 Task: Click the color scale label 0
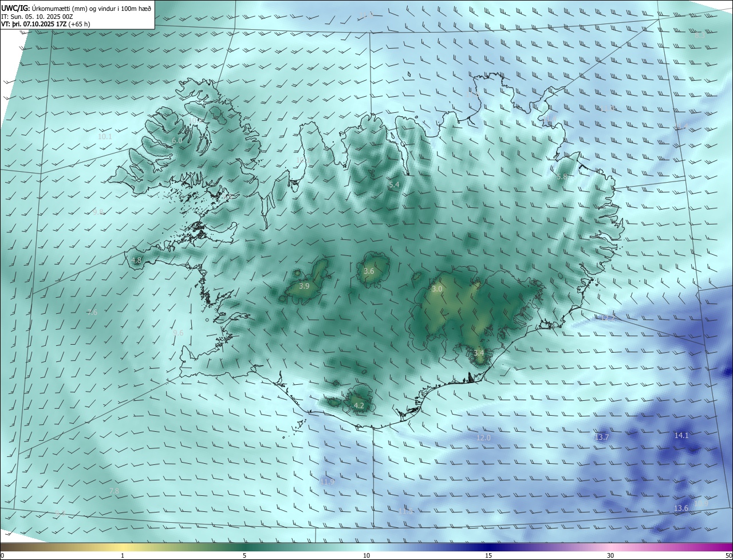pos(2,555)
